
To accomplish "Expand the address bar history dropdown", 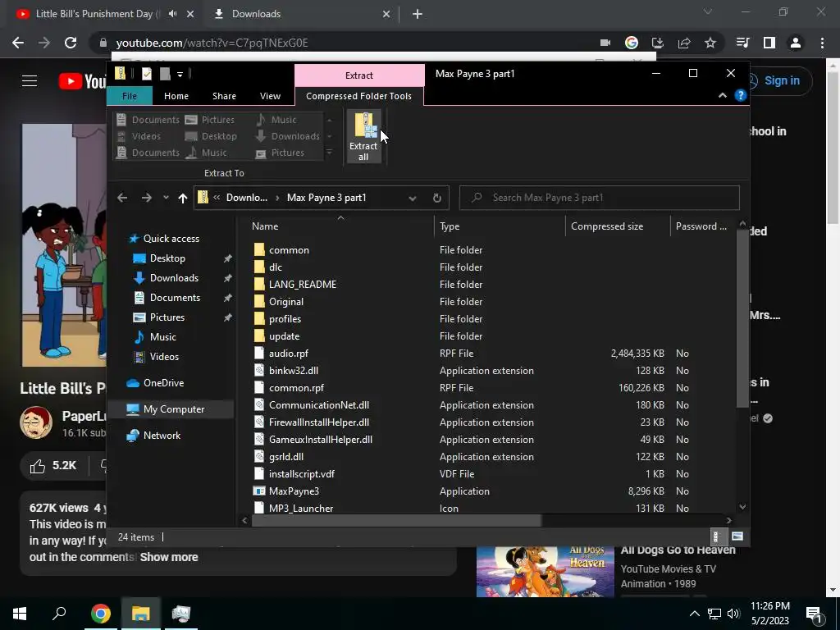I will click(412, 198).
